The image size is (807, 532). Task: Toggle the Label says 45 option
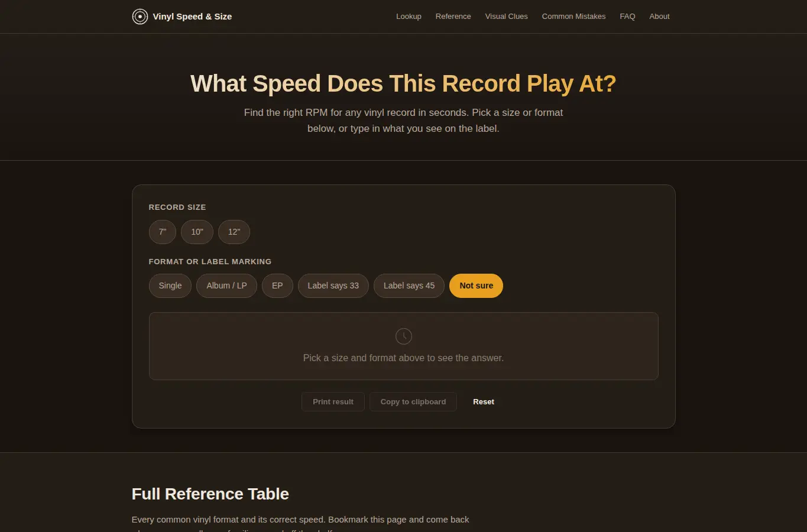[409, 286]
